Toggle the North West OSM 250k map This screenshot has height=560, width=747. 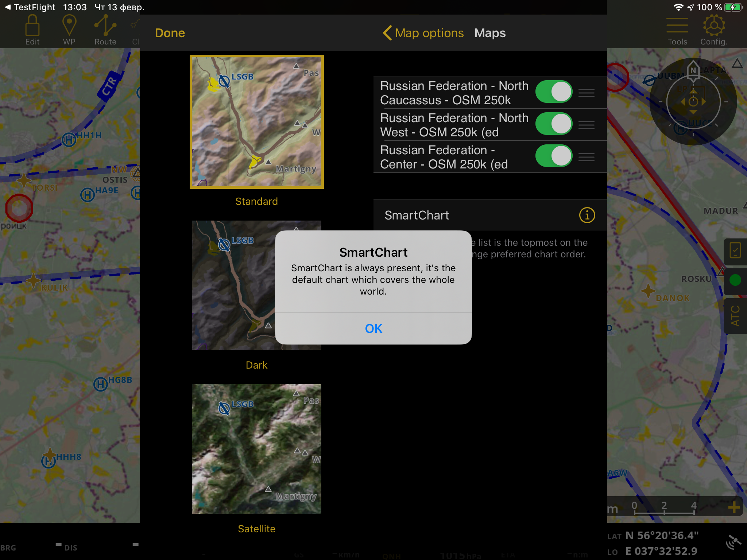tap(554, 124)
